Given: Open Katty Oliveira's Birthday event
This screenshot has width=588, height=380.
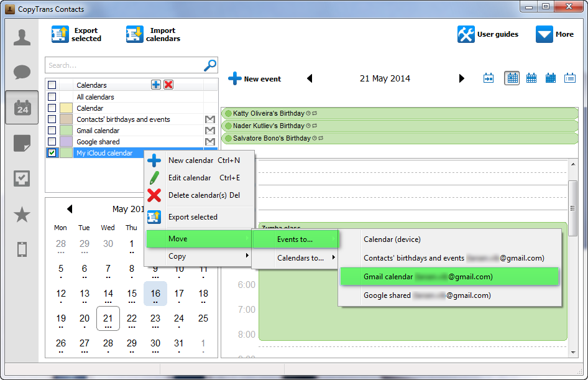Looking at the screenshot, I should [400, 113].
